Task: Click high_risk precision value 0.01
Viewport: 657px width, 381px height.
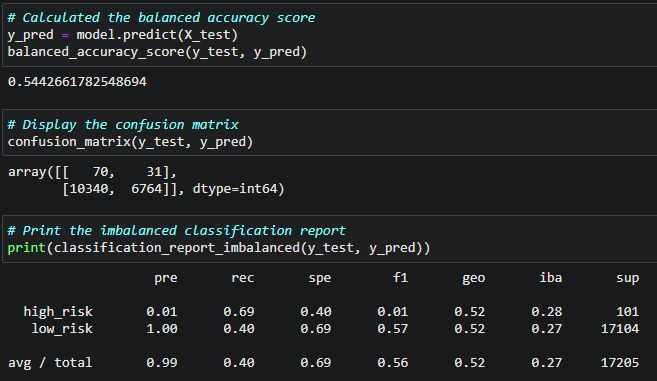Action: (x=162, y=312)
